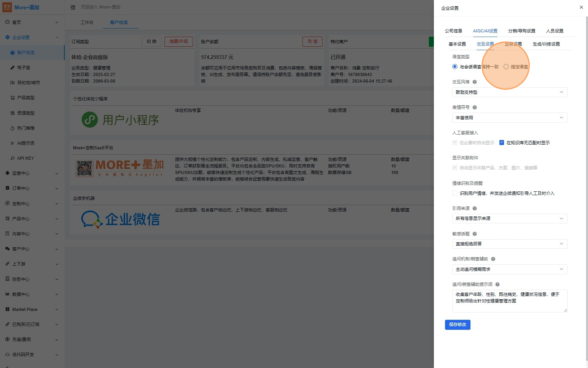Click the 续费/升级 button
This screenshot has height=368, width=588.
click(178, 42)
